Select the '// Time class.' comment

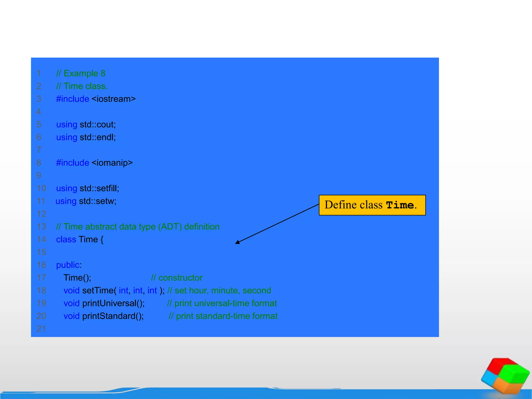pos(82,86)
